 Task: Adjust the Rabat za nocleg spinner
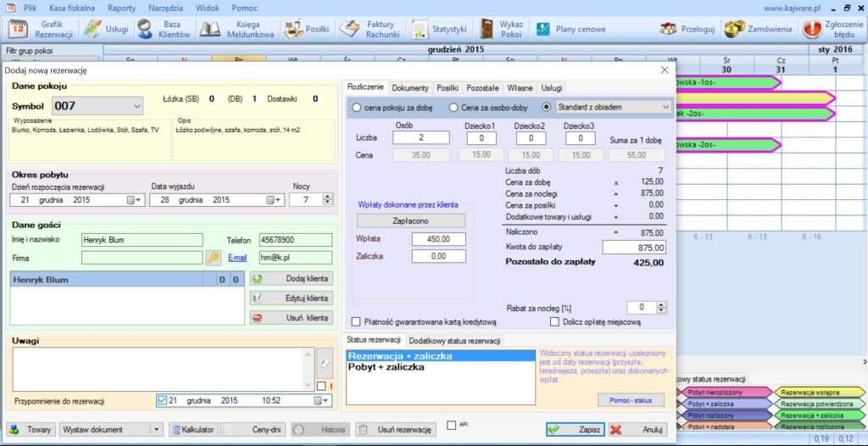point(661,308)
